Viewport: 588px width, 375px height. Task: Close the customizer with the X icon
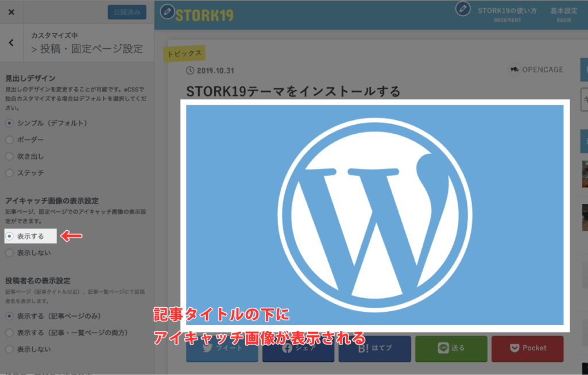pos(11,12)
